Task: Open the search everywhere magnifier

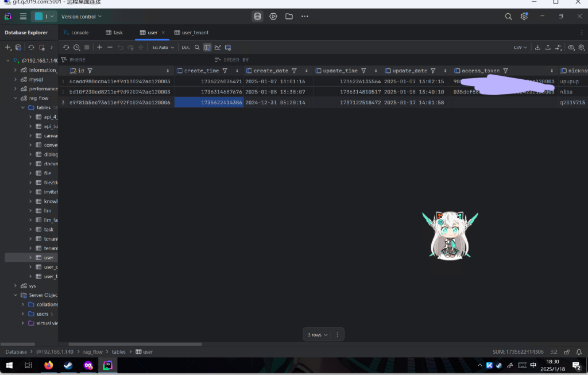Action: coord(508,17)
